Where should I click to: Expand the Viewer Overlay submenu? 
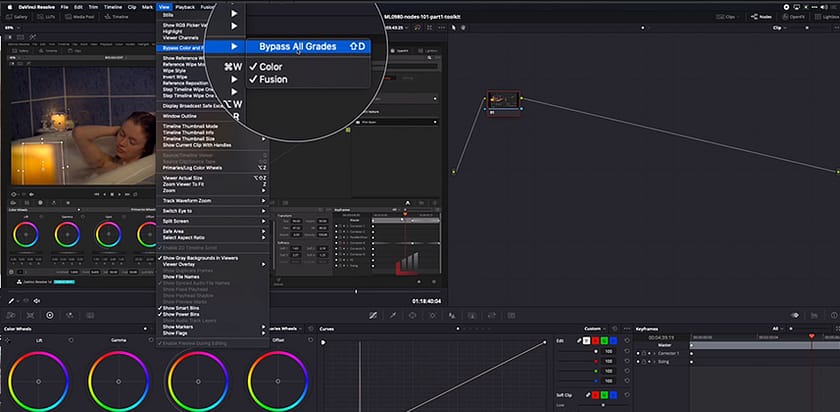(x=212, y=264)
